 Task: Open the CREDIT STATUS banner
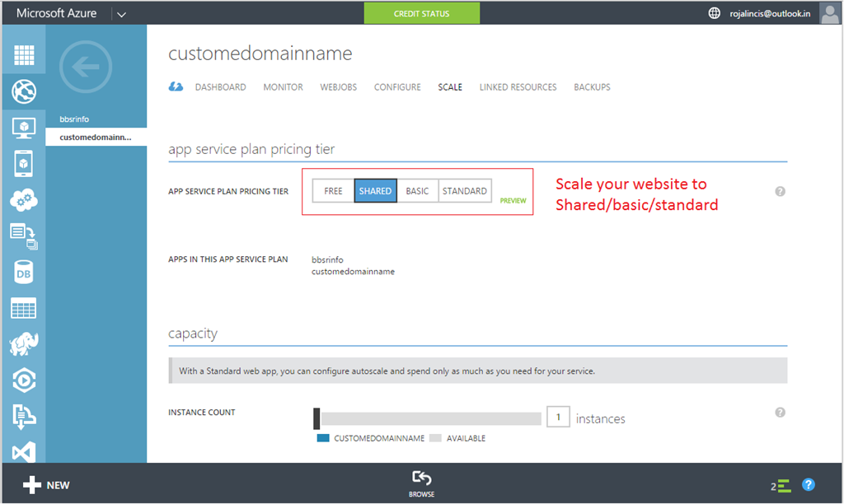tap(421, 13)
